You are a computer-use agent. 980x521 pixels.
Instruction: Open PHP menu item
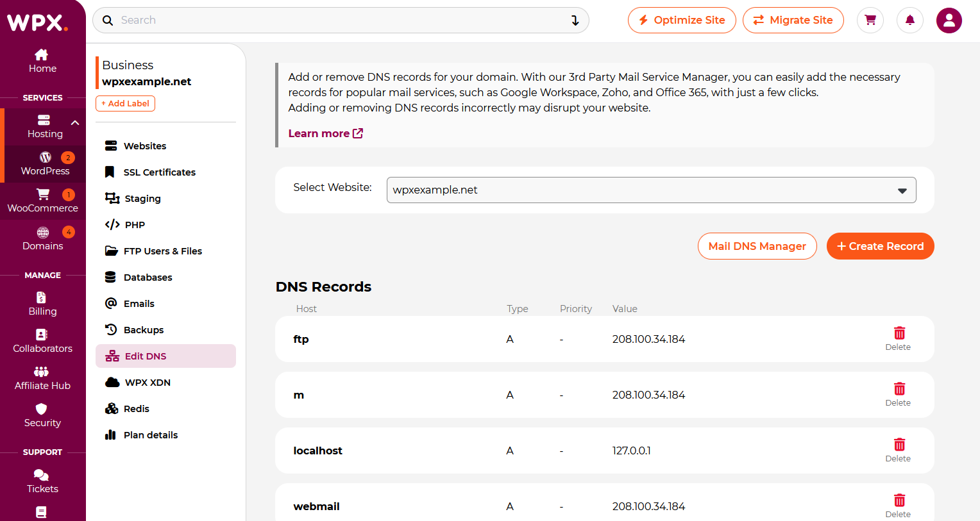(165, 225)
